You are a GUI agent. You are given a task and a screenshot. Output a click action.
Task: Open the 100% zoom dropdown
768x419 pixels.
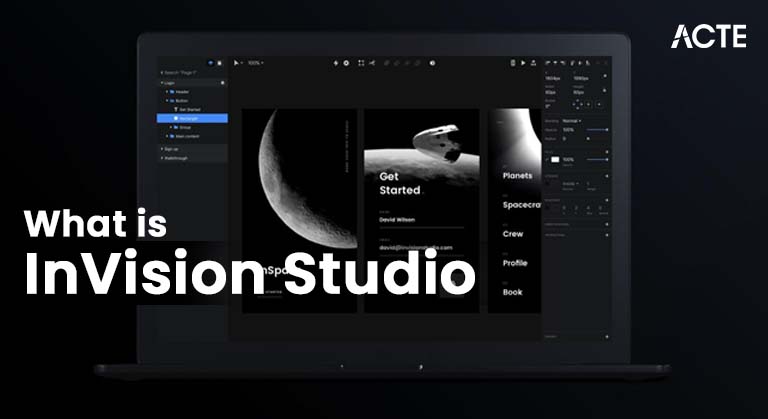255,63
